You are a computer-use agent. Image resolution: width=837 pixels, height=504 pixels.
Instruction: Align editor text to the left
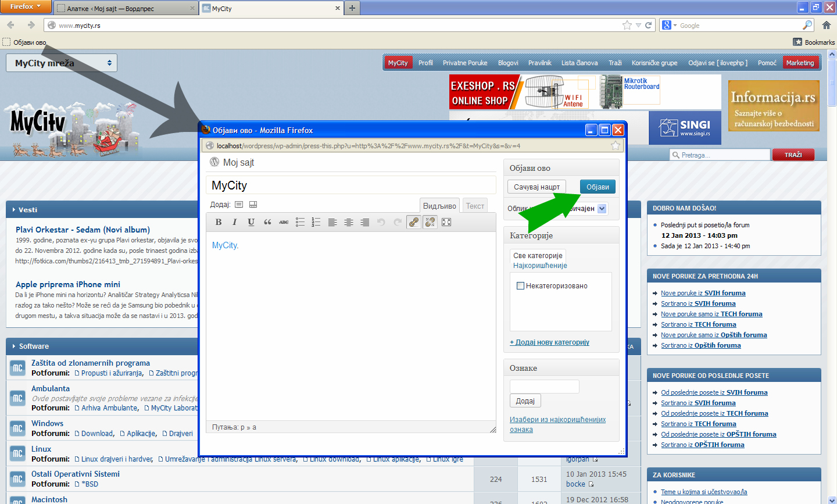[x=332, y=222]
